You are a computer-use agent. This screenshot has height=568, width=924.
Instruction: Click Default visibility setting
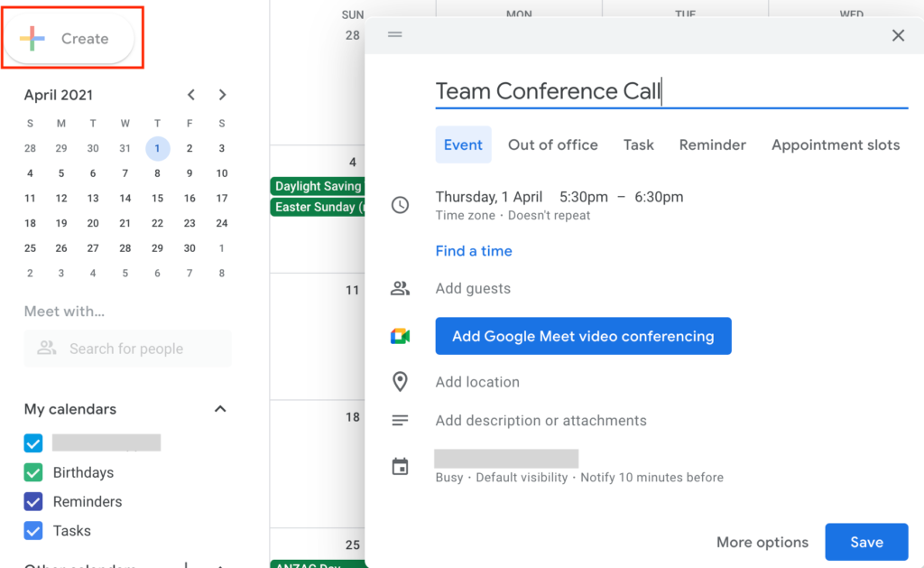point(522,477)
